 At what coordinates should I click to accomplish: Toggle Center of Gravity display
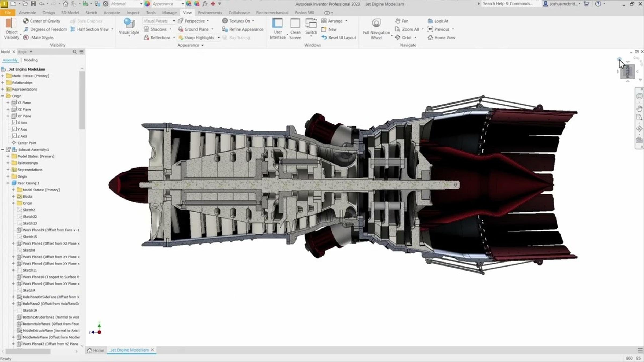tap(42, 21)
